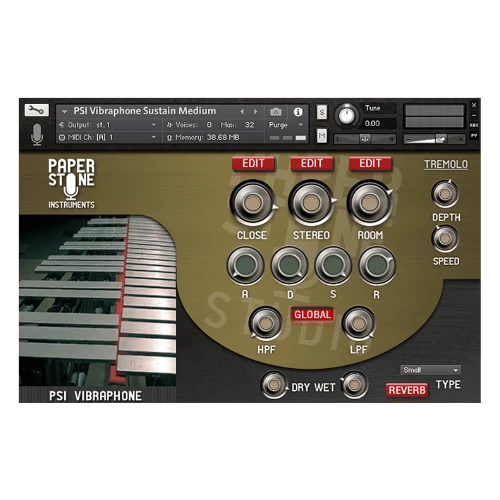Click the microphone instrument icon in header
500x500 pixels.
(37, 134)
